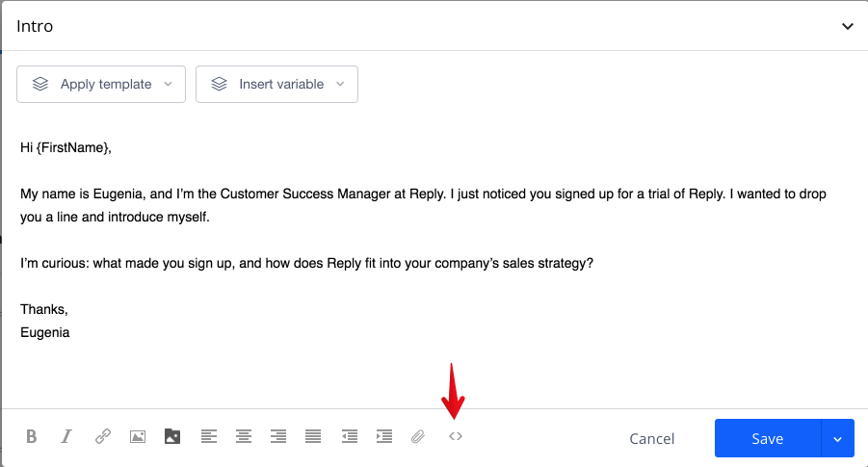Insert a hyperlink with the link icon
The image size is (868, 467).
tap(103, 436)
